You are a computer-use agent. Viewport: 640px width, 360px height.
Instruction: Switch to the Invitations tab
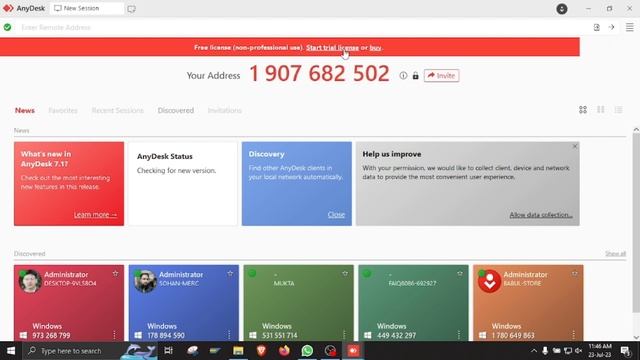(x=224, y=111)
